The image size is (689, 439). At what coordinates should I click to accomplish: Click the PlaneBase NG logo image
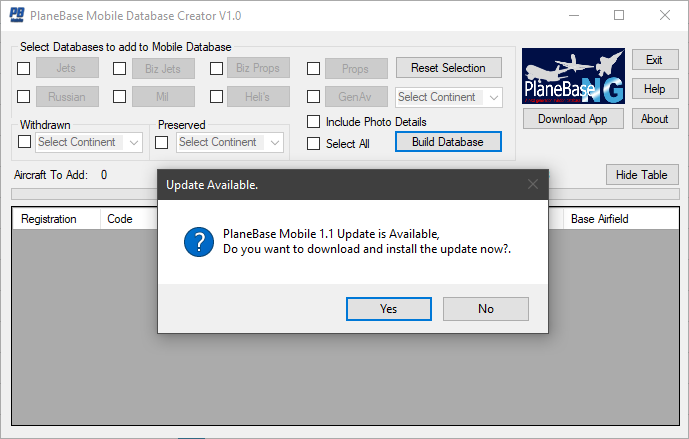574,75
